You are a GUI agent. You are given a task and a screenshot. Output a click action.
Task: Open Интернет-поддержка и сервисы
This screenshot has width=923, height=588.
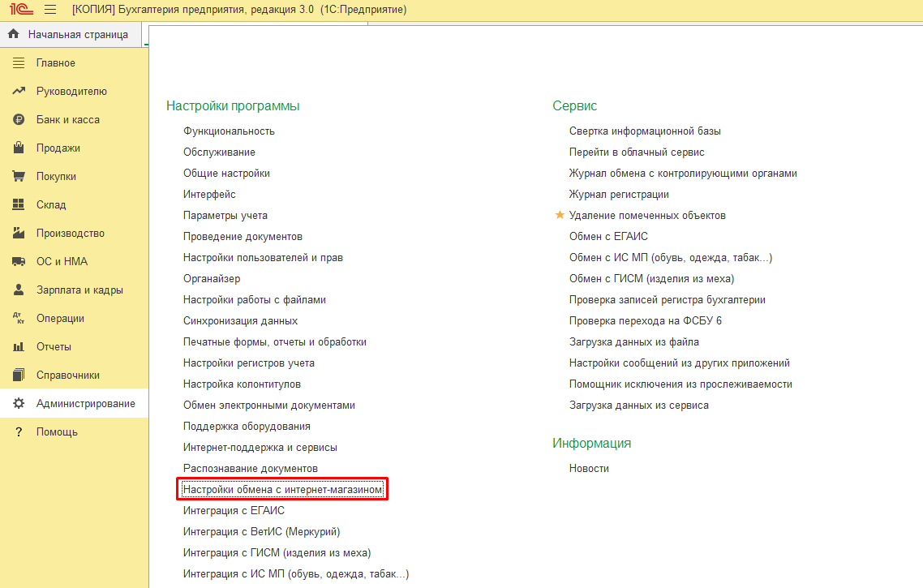click(260, 448)
